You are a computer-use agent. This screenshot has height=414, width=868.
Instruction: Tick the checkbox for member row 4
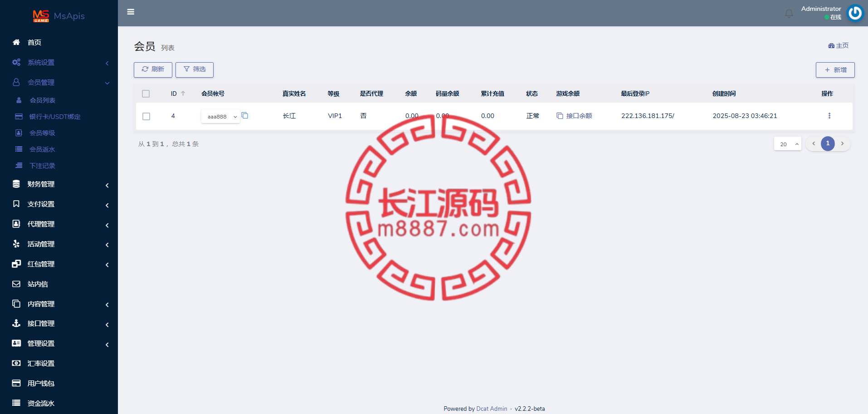pyautogui.click(x=146, y=116)
